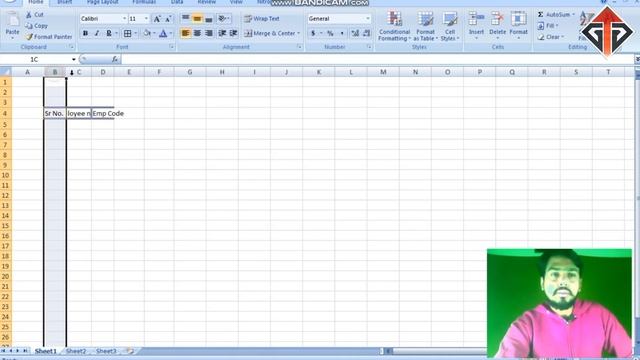Open the number format General dropdown
Screen dimensions: 640x360
(367, 19)
